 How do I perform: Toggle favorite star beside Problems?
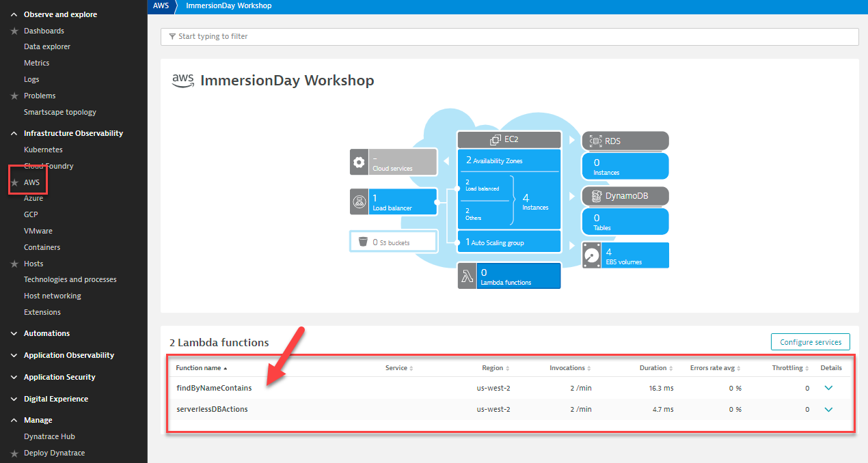tap(14, 96)
